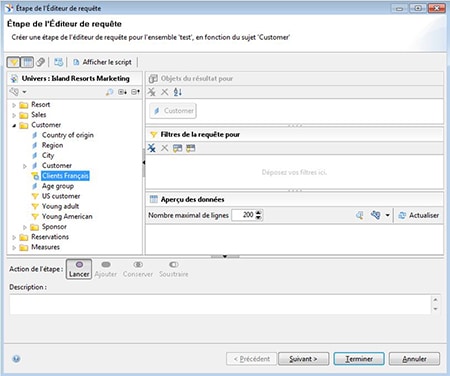Select the Lancer step action
The width and height of the screenshot is (450, 376).
[79, 269]
